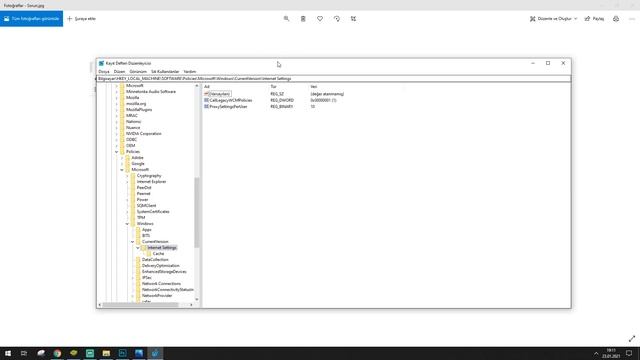
Task: Collapse Microsoft key under Policies
Action: (122, 170)
